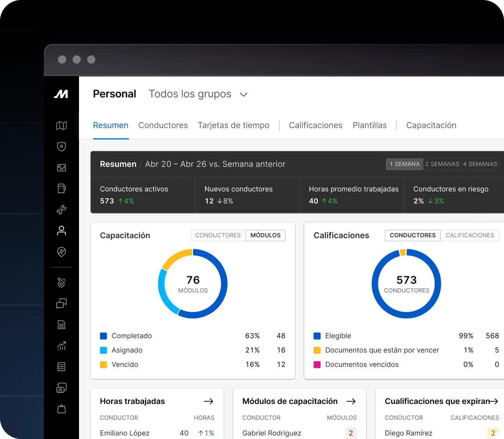Switch Capacitación chart to CONDUCTORES view
504x439 pixels.
click(217, 235)
